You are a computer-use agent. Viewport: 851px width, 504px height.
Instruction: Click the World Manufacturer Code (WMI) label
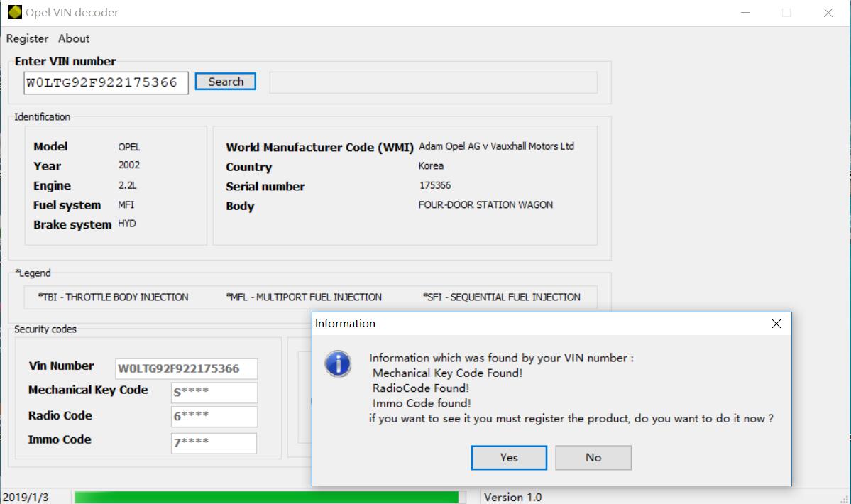[x=319, y=148]
